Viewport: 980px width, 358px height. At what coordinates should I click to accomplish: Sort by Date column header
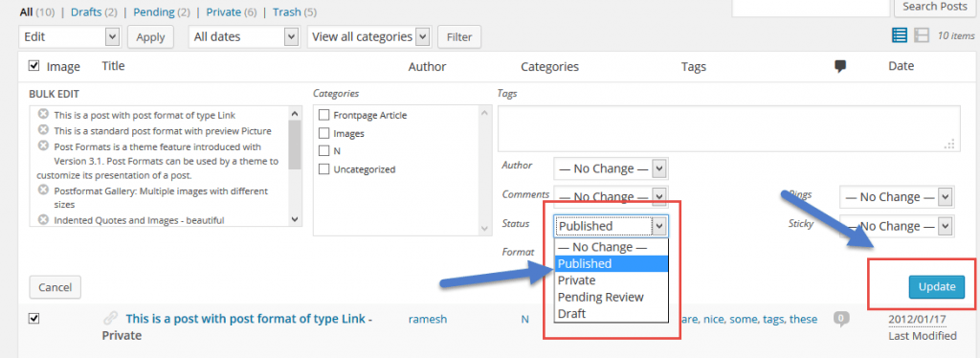[x=901, y=66]
